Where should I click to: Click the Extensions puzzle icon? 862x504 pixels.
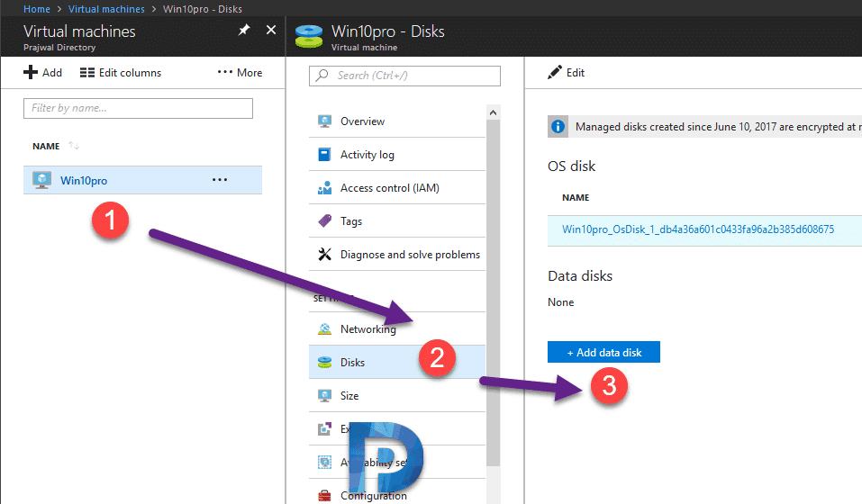tap(324, 428)
